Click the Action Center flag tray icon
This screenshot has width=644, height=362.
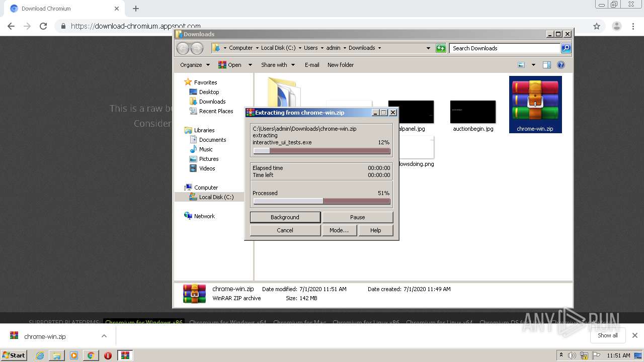pos(596,355)
